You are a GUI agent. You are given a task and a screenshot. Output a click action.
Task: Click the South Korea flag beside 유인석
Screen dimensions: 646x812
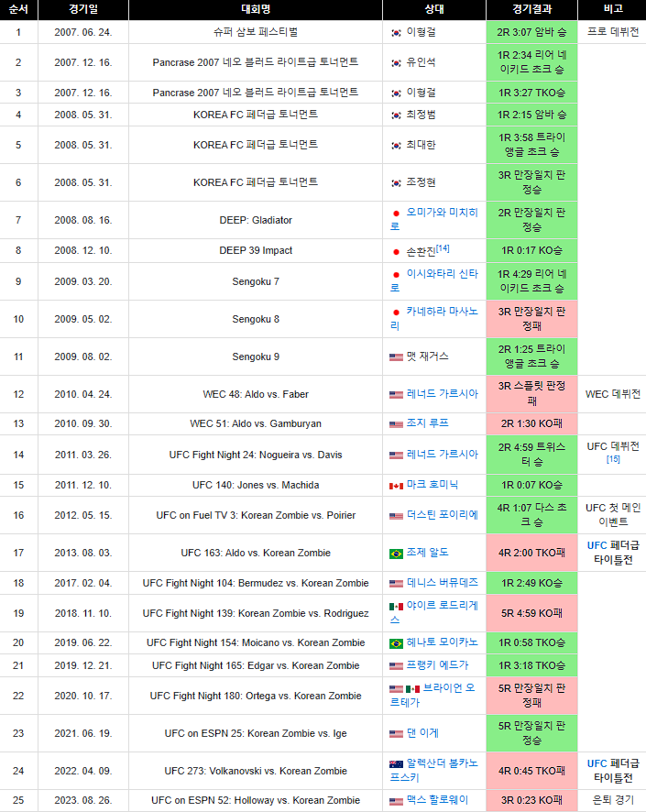pyautogui.click(x=396, y=63)
